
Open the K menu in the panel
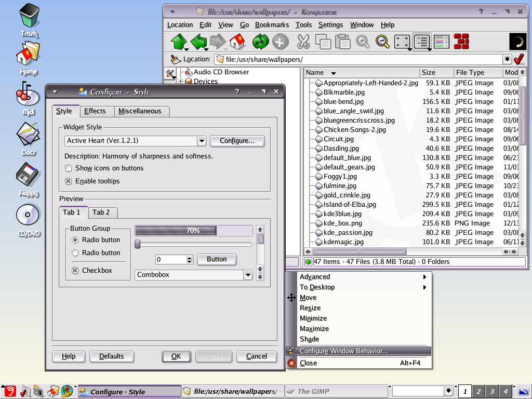pyautogui.click(x=9, y=391)
